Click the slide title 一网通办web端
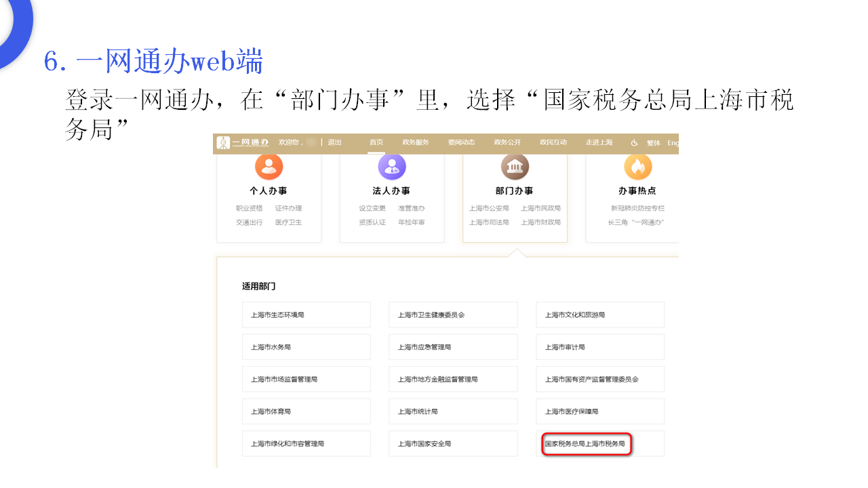Image resolution: width=868 pixels, height=488 pixels. click(x=170, y=62)
